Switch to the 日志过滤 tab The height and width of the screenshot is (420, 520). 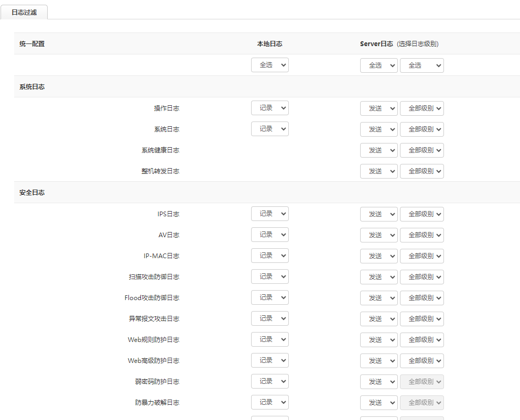coord(24,12)
